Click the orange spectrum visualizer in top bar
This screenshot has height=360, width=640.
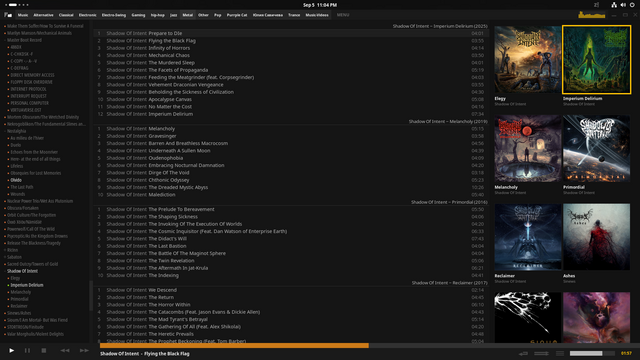click(591, 15)
